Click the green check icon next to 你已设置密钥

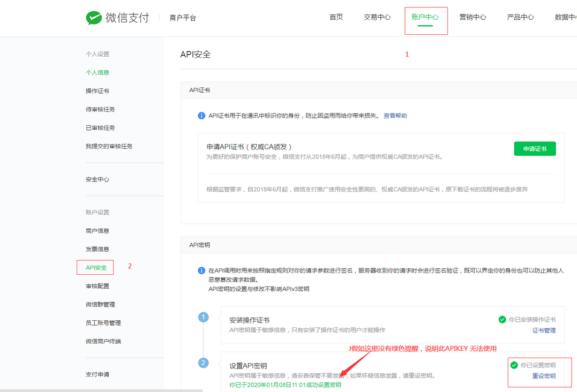tap(514, 365)
